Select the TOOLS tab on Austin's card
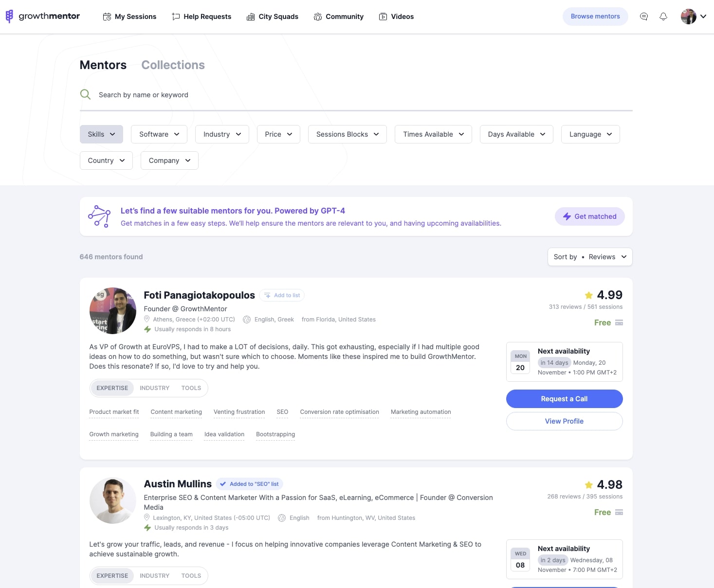The image size is (714, 588). click(x=191, y=576)
